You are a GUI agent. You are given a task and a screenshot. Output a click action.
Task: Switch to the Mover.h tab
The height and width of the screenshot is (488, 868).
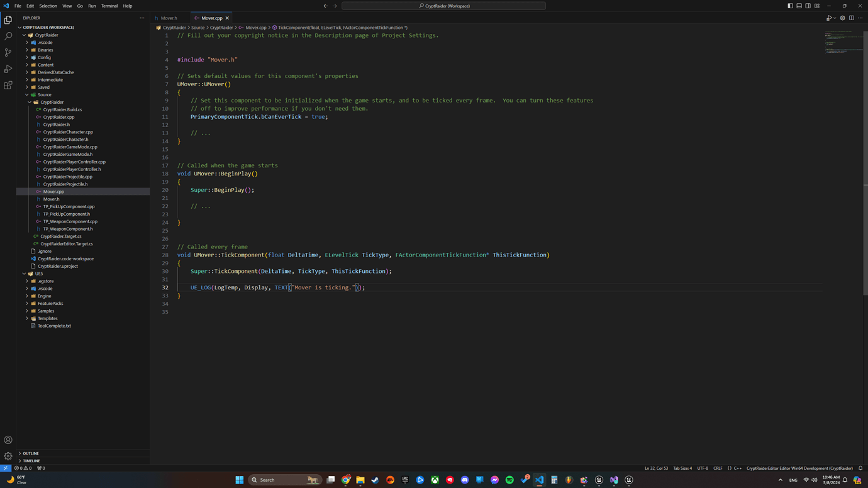coord(168,18)
